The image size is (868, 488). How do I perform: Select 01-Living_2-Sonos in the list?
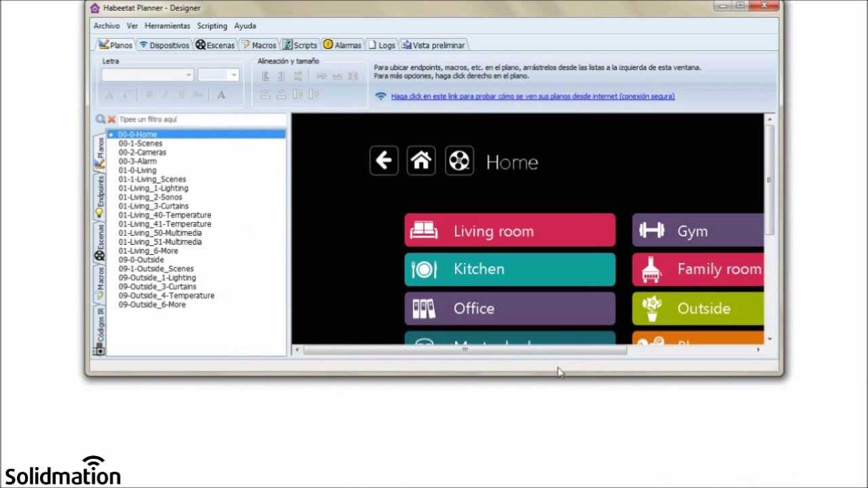pos(151,197)
